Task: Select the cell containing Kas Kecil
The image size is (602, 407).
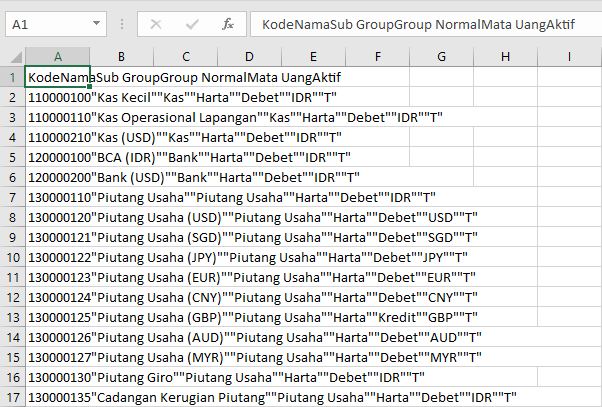Action: 58,97
